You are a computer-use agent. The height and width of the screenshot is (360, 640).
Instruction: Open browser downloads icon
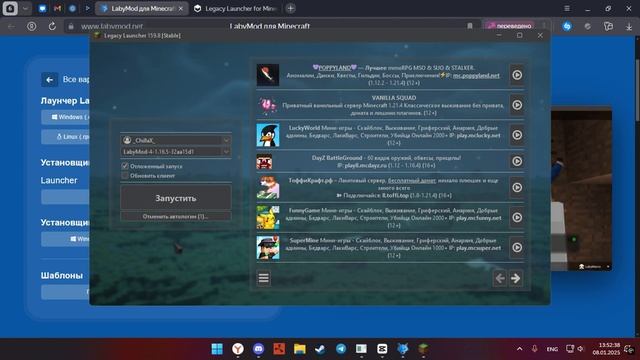click(x=629, y=26)
